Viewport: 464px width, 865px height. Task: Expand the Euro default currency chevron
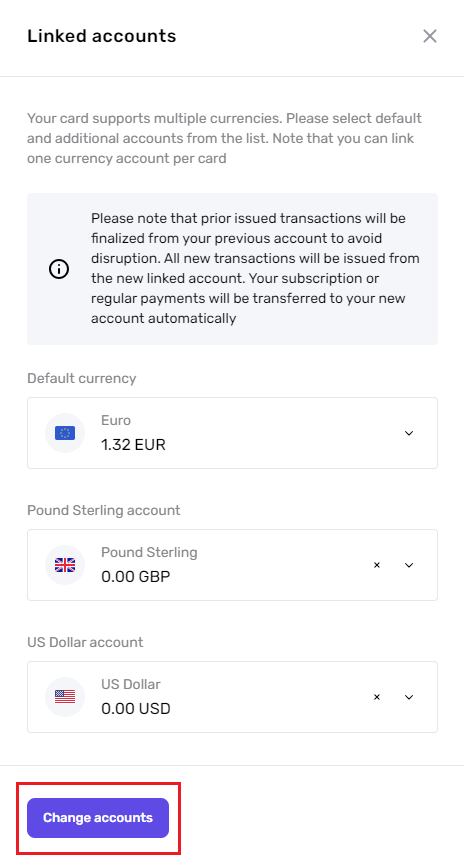409,433
